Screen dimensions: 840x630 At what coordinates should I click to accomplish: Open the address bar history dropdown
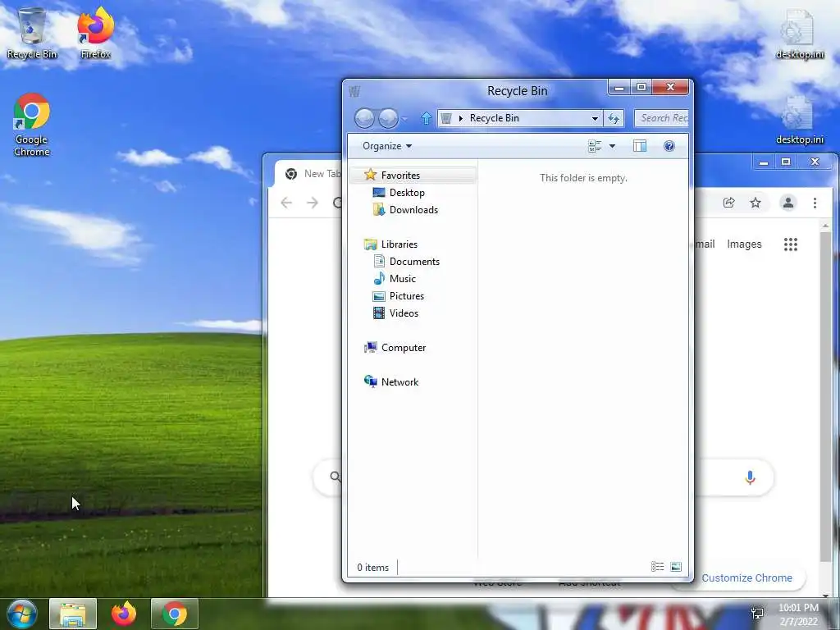point(595,118)
